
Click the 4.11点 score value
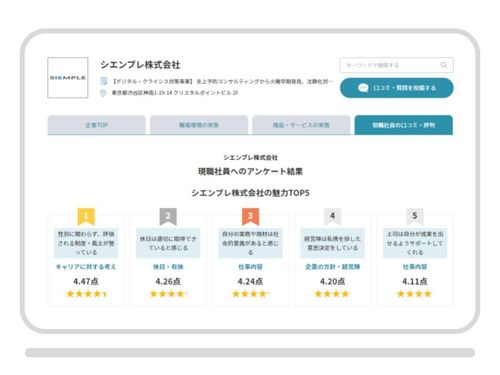tap(415, 281)
